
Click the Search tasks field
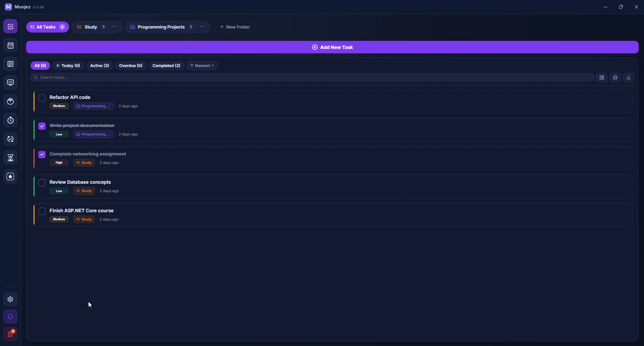(312, 78)
